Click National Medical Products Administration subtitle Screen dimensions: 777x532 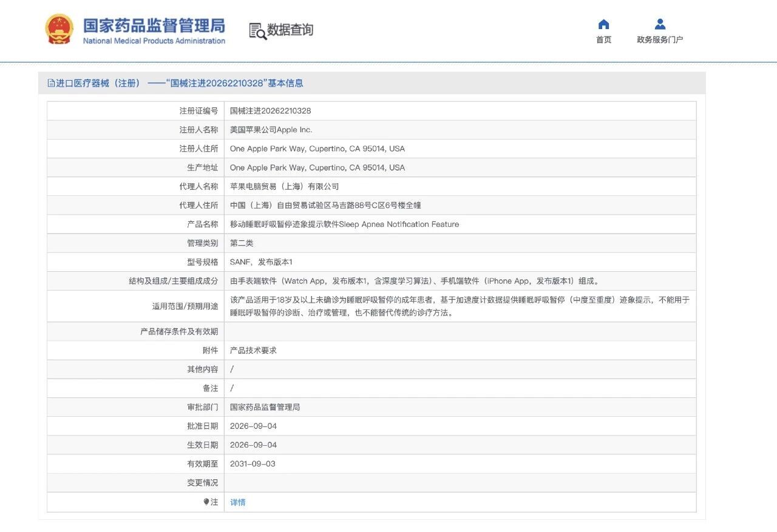point(154,41)
